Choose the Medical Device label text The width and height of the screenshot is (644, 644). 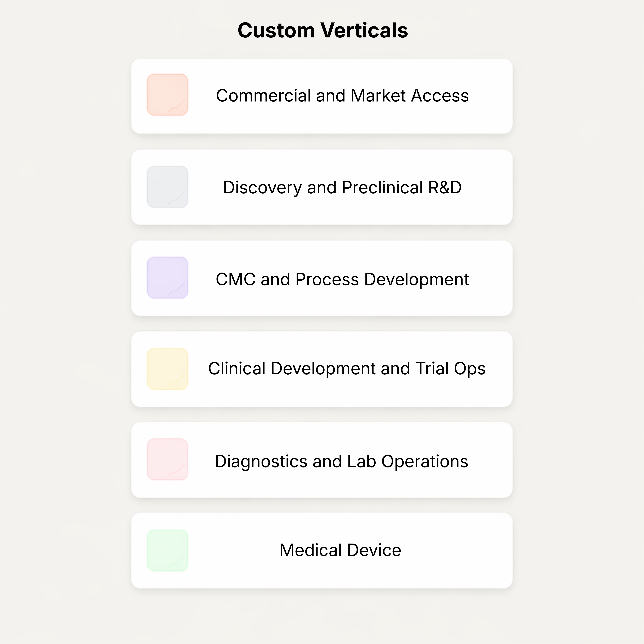340,550
